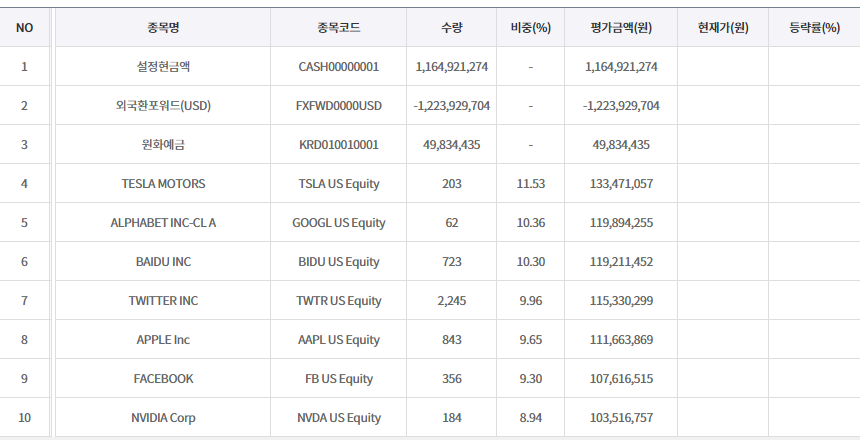Click the NO column header
The width and height of the screenshot is (865, 440).
tap(24, 28)
